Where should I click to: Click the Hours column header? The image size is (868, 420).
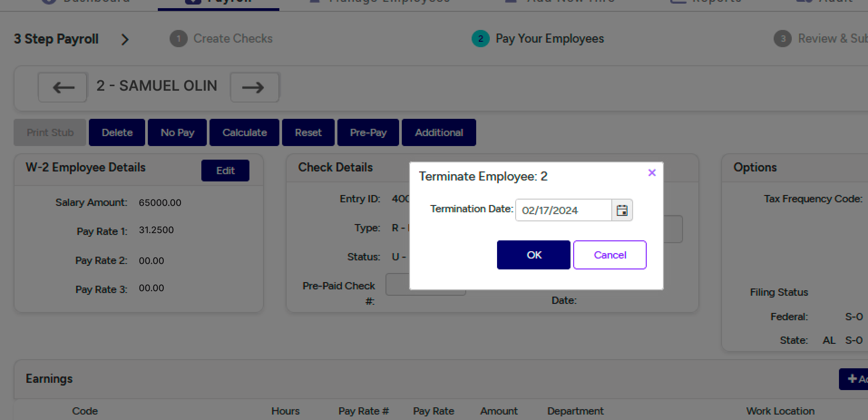tap(286, 411)
